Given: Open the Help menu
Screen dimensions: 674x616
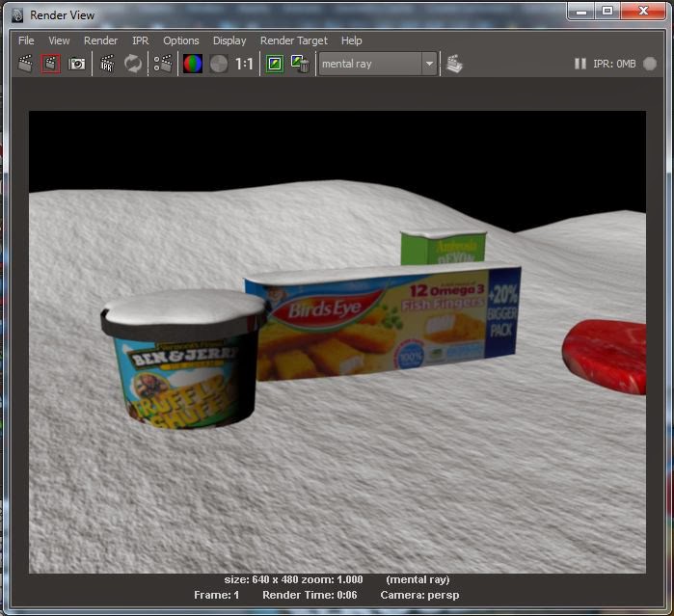Looking at the screenshot, I should [352, 40].
